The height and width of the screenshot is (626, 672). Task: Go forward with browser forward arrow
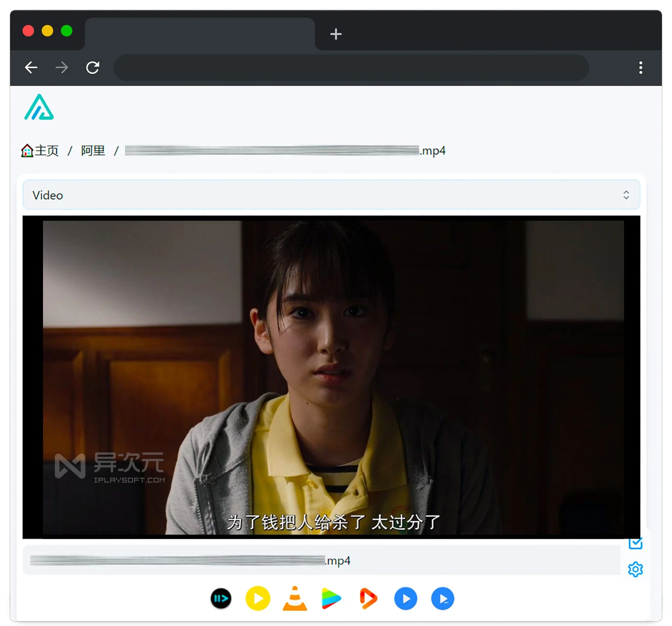point(62,67)
